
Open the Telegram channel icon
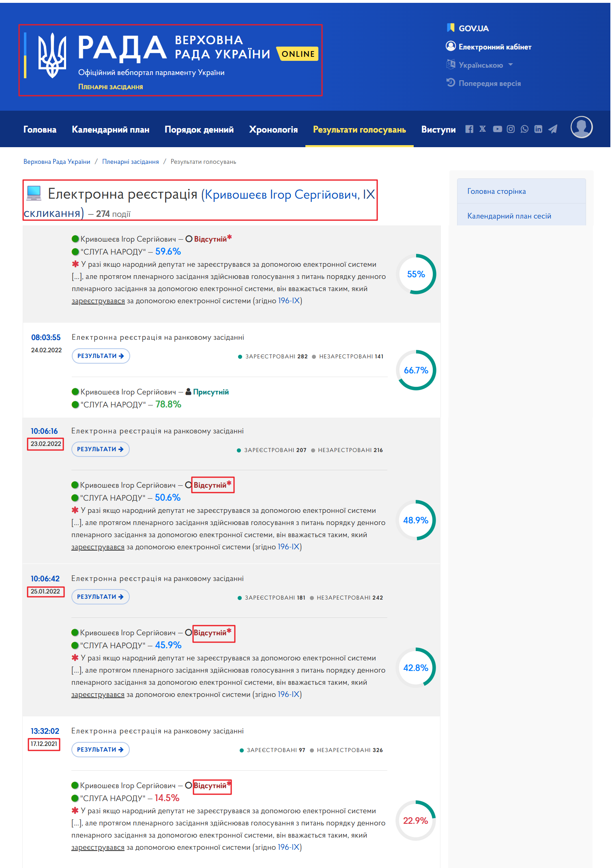(553, 129)
